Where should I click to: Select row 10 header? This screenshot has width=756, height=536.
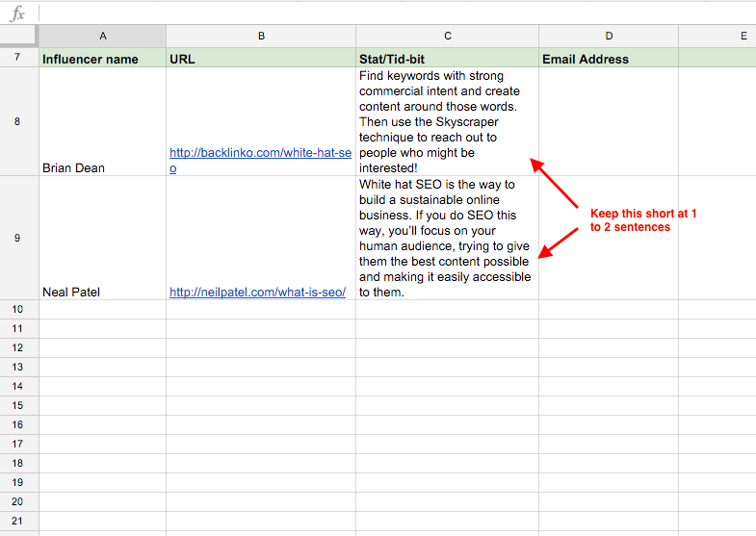pyautogui.click(x=18, y=310)
